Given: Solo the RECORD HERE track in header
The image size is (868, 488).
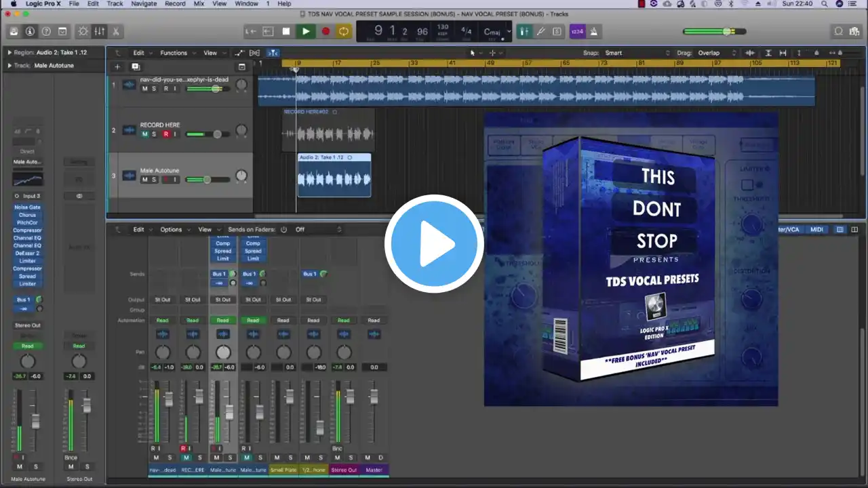Looking at the screenshot, I should [154, 134].
